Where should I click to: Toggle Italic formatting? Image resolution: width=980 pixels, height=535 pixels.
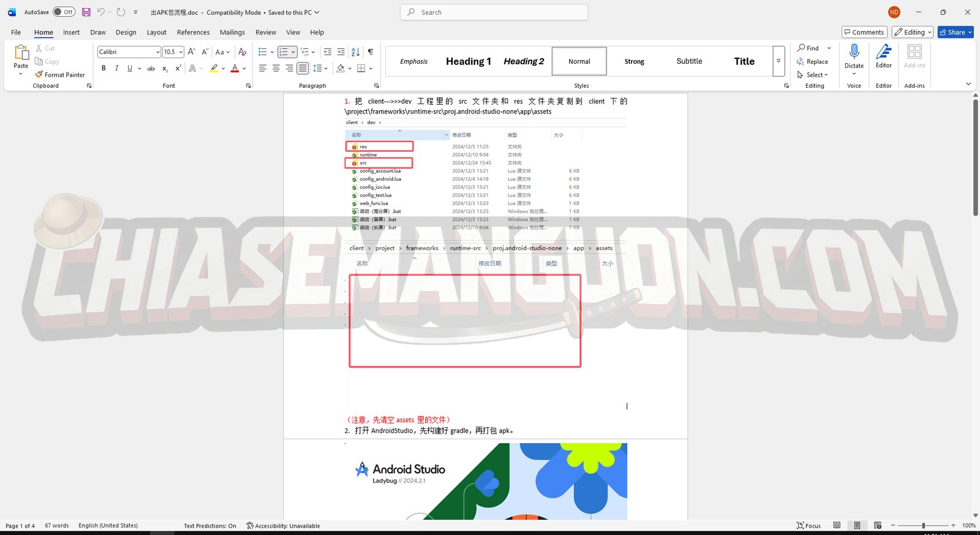pos(116,69)
